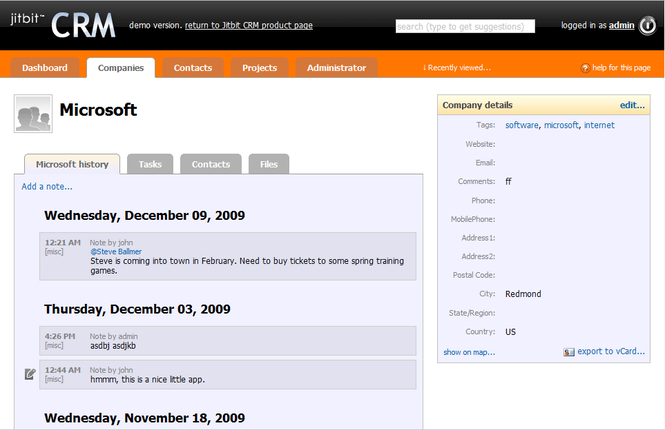Screen dimensions: 665x430
Task: Click the edit note pencil icon
Action: click(x=30, y=374)
